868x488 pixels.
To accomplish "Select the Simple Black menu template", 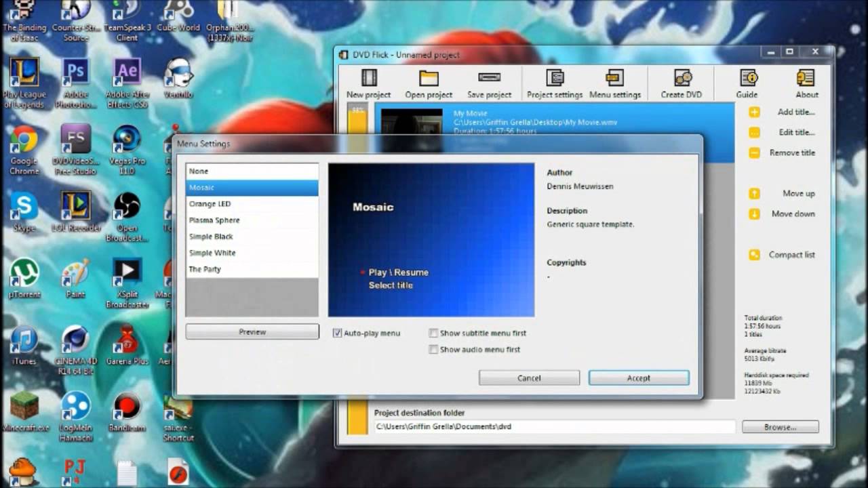I will [252, 237].
